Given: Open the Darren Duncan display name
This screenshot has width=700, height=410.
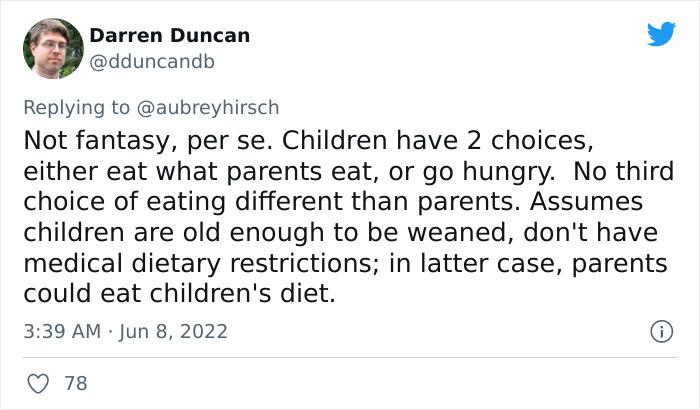Looking at the screenshot, I should [x=170, y=36].
